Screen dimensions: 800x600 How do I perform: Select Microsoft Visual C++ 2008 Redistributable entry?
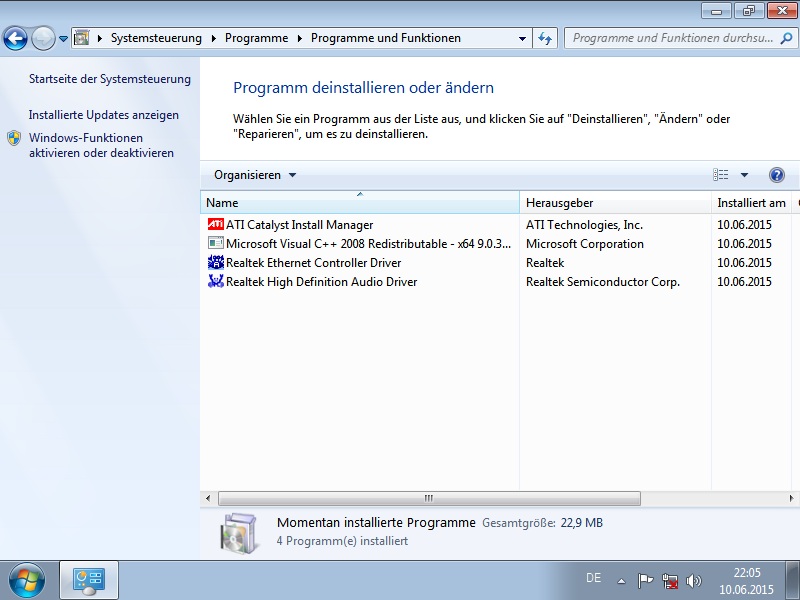click(368, 244)
